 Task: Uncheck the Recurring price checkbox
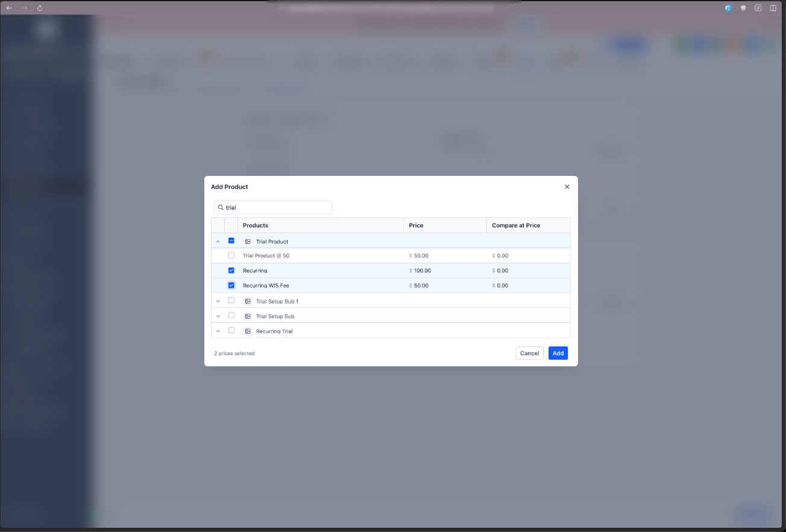[231, 270]
